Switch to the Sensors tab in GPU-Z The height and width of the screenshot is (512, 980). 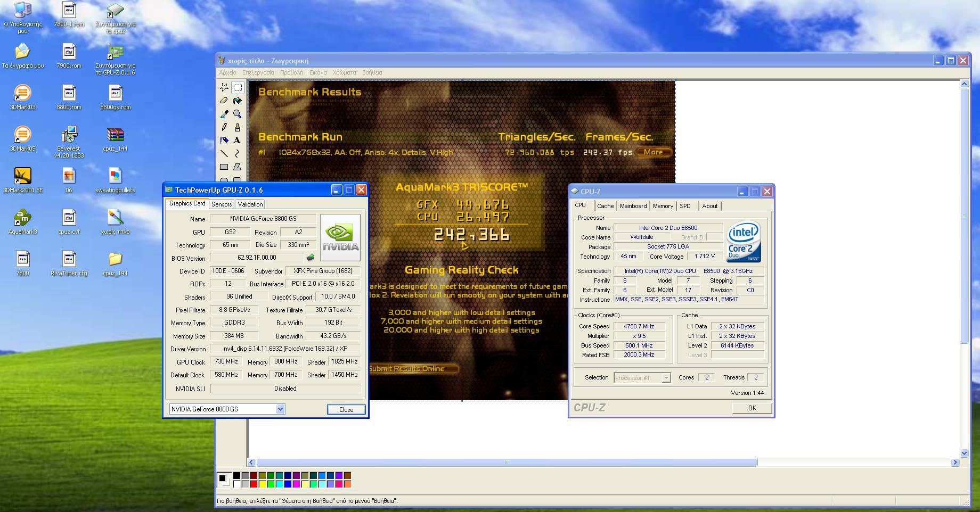(x=222, y=204)
